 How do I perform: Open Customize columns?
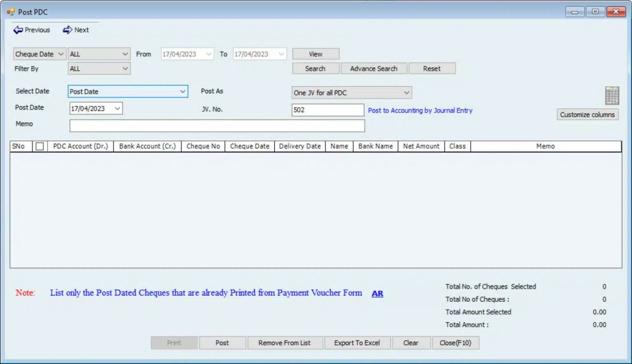pos(587,115)
